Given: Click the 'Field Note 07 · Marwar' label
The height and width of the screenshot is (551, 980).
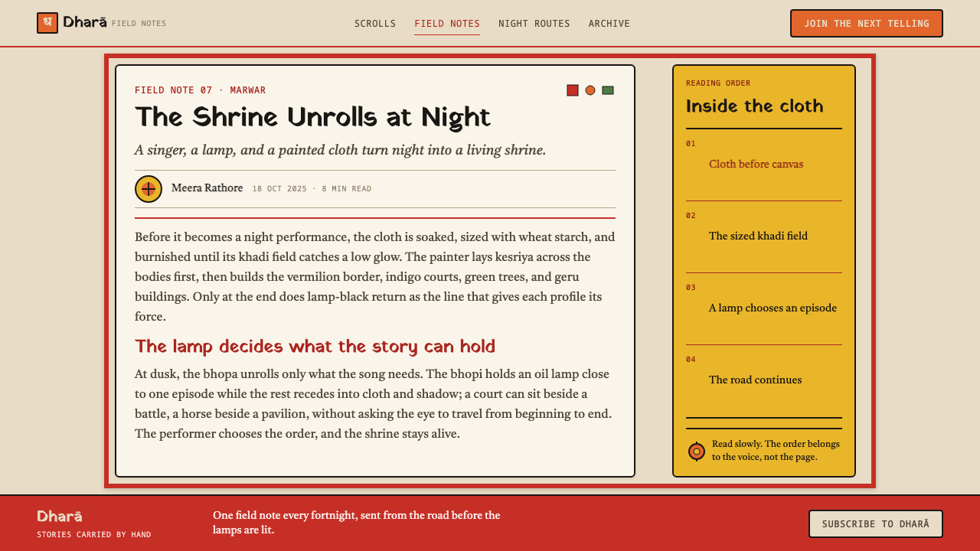Looking at the screenshot, I should pos(201,90).
